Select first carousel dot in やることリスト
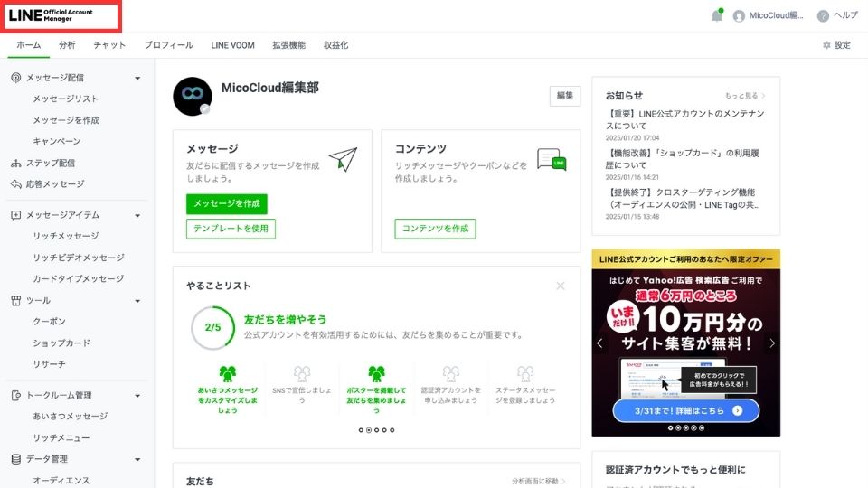 click(361, 430)
